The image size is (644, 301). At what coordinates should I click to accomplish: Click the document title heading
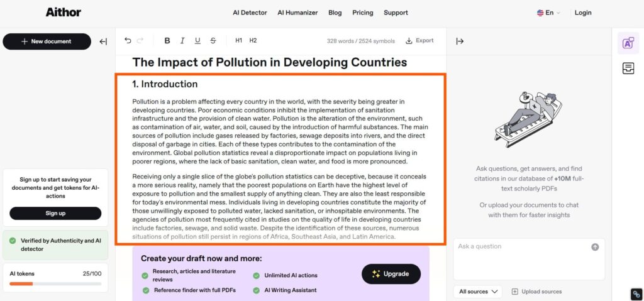(x=269, y=62)
